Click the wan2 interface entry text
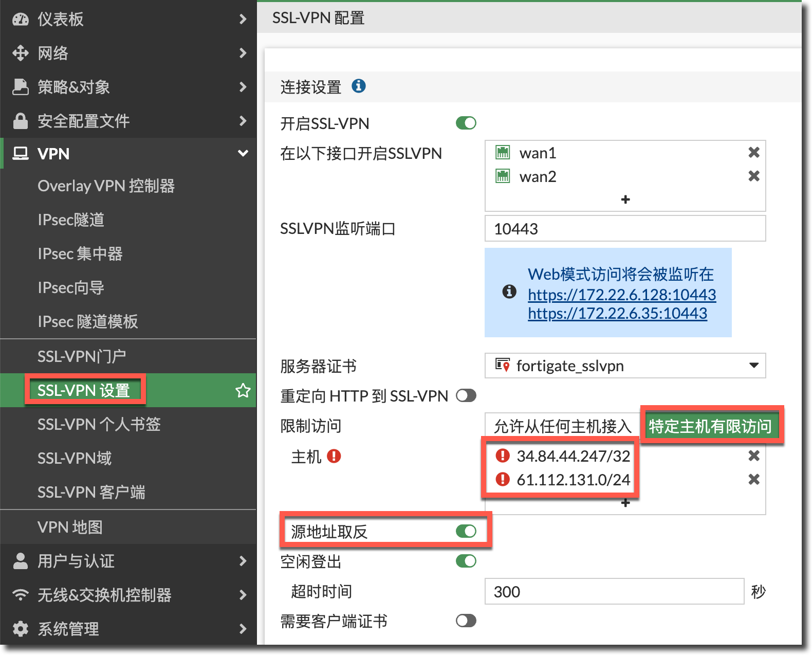The width and height of the screenshot is (812, 655). point(538,176)
